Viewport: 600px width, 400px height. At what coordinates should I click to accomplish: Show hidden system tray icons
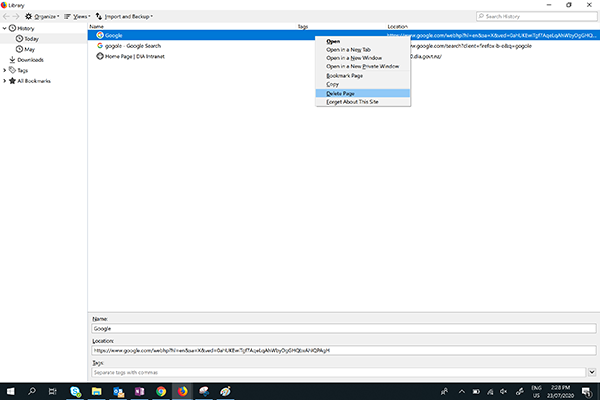click(x=461, y=392)
